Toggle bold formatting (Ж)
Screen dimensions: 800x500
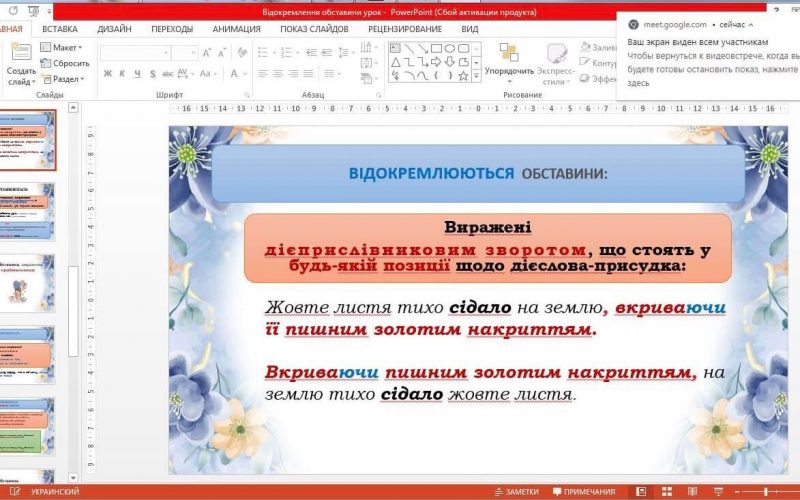(108, 73)
